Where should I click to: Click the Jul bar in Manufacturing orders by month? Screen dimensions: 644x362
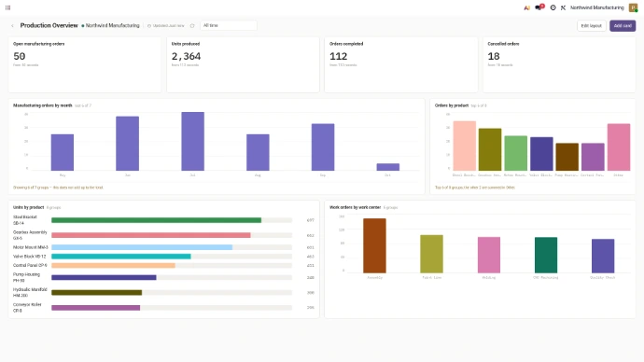tap(192, 141)
